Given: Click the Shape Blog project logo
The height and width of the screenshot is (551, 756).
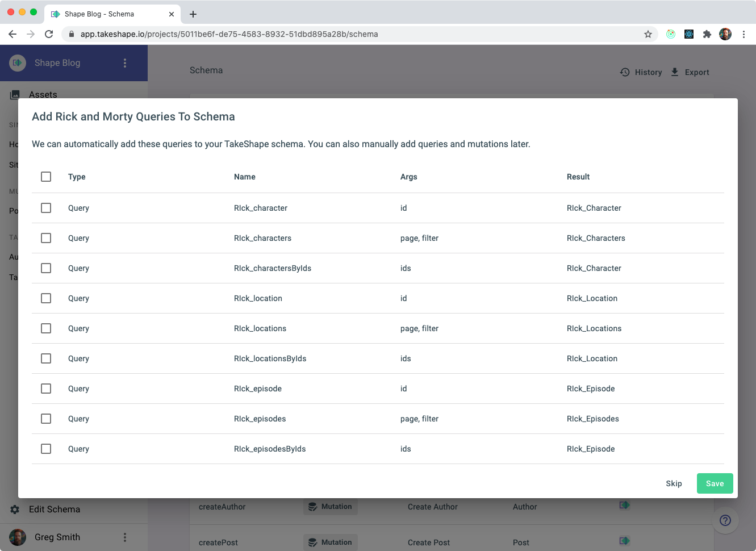Looking at the screenshot, I should tap(18, 63).
